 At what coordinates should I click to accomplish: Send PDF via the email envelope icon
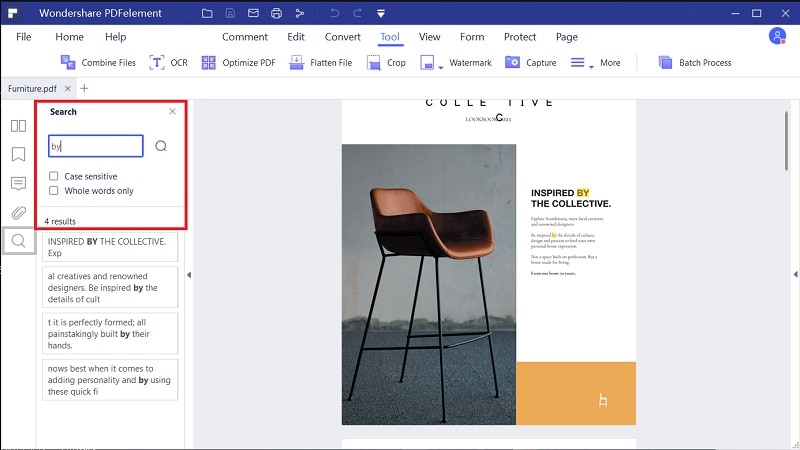tap(253, 13)
